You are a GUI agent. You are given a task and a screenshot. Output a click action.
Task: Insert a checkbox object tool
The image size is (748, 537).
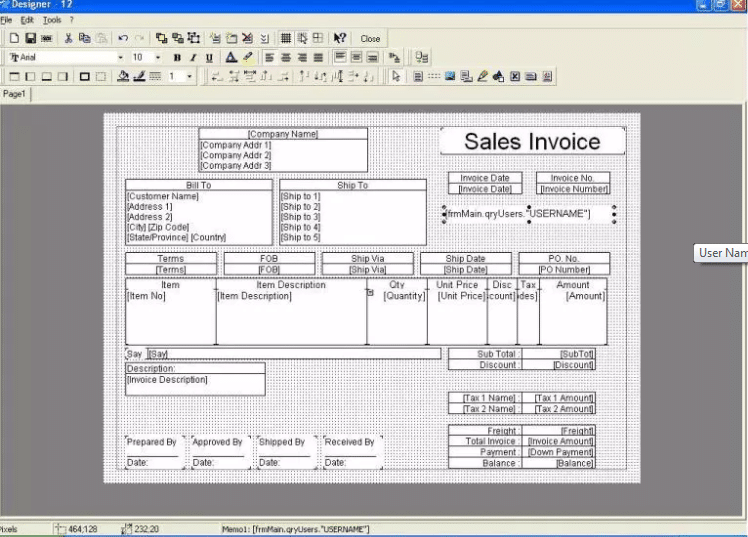(515, 76)
